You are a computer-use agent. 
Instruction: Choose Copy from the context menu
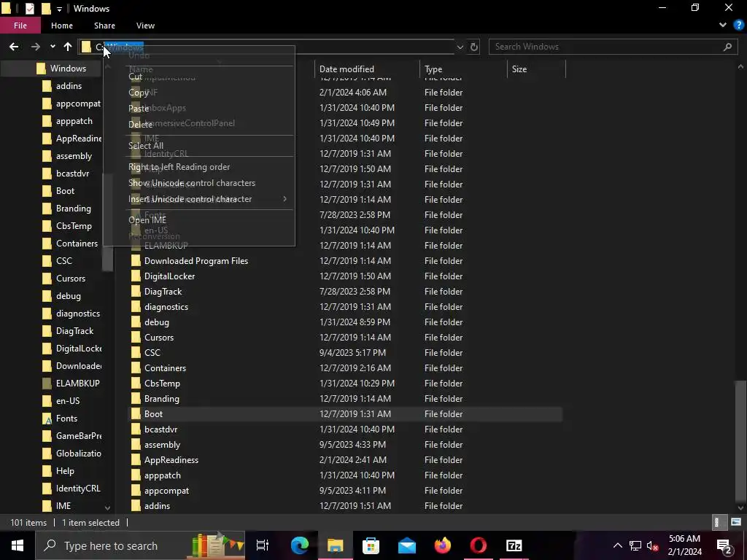199,93
